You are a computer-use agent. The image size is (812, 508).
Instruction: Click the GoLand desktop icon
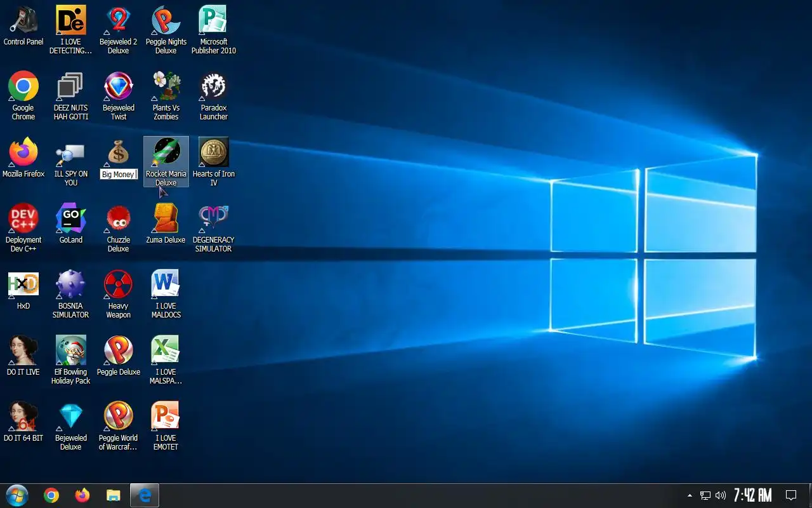tap(71, 218)
